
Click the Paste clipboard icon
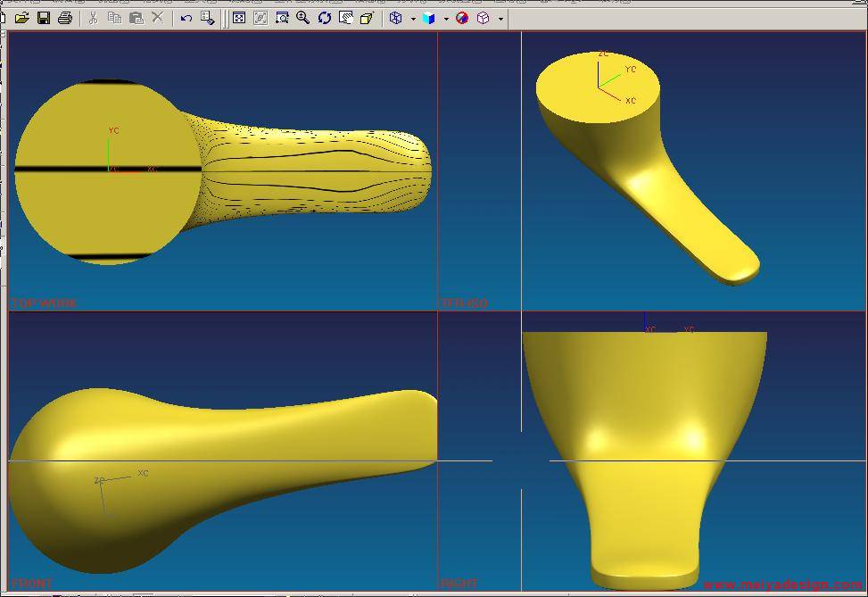(x=136, y=18)
